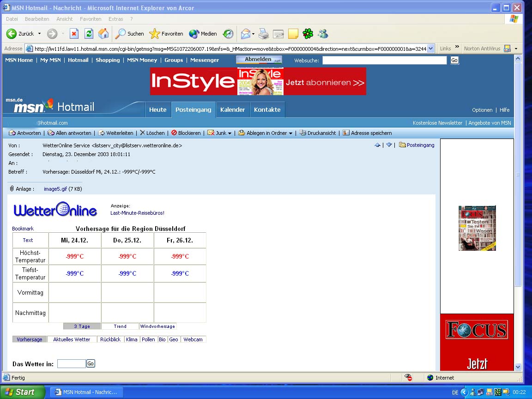Open the Bearbeiten menu
Screen dimensions: 532x399
coord(37,19)
